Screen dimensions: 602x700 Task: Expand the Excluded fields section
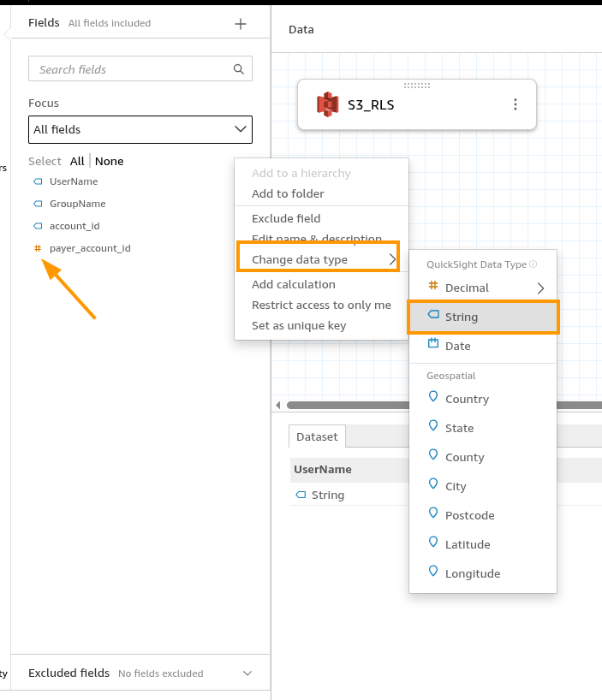click(x=247, y=673)
